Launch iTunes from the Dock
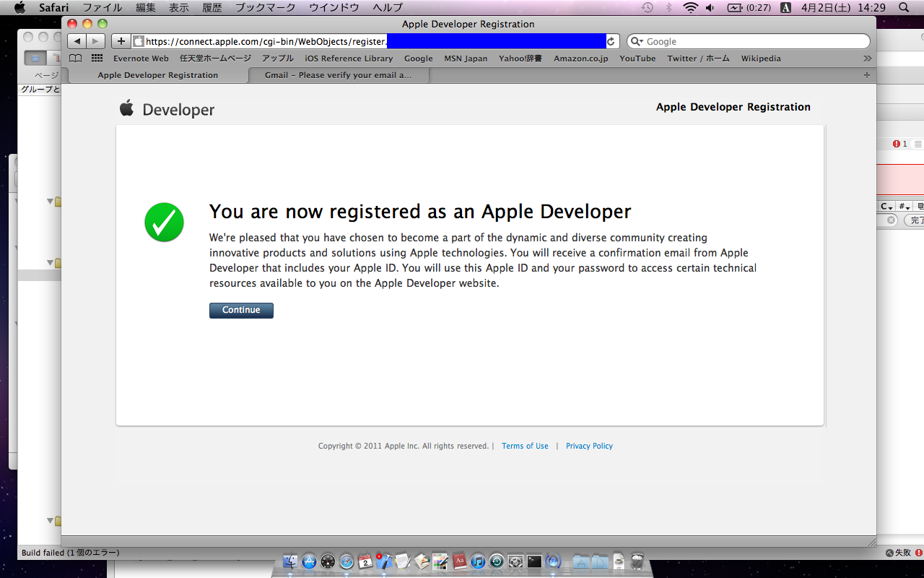Image resolution: width=924 pixels, height=578 pixels. 478,561
